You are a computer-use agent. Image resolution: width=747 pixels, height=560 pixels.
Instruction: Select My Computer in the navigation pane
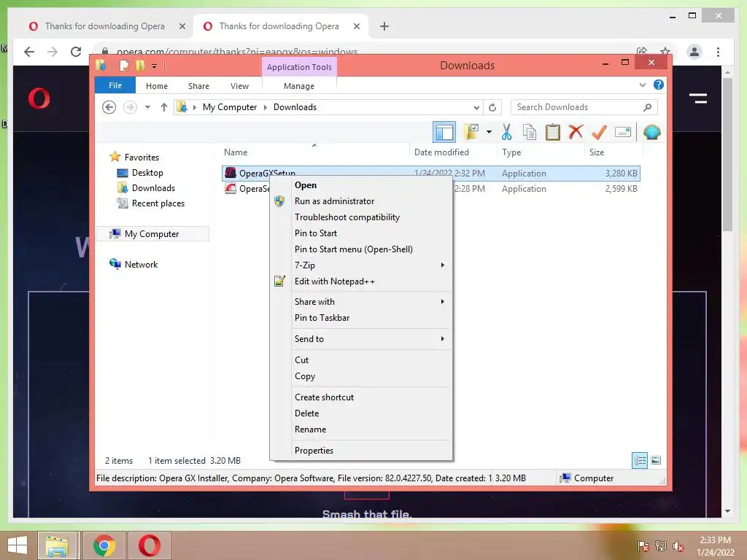[152, 234]
